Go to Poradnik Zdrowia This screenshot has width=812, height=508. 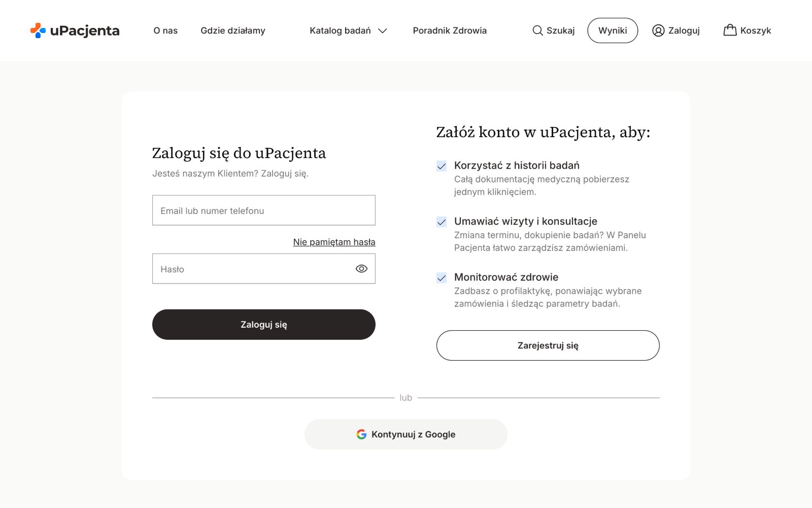(450, 30)
